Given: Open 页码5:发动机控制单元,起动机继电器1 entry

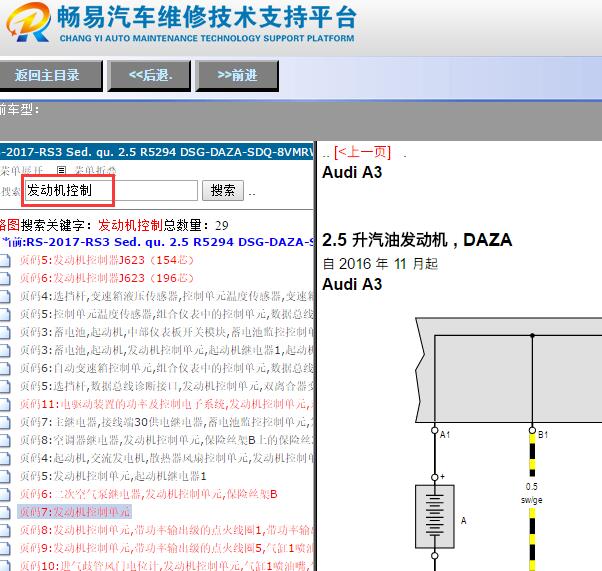Looking at the screenshot, I should pos(113,476).
